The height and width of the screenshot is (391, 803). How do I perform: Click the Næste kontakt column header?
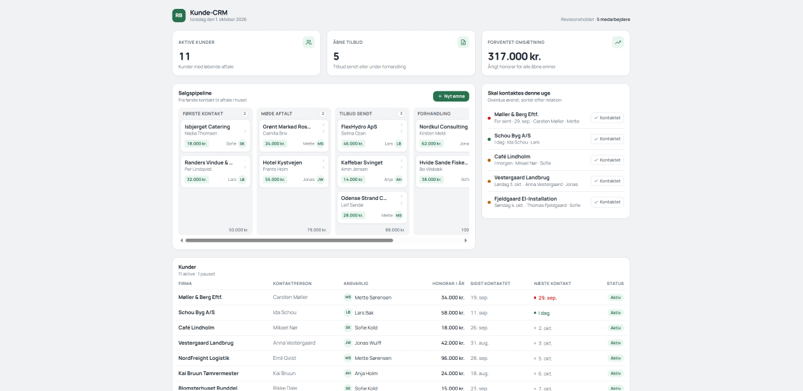[552, 283]
